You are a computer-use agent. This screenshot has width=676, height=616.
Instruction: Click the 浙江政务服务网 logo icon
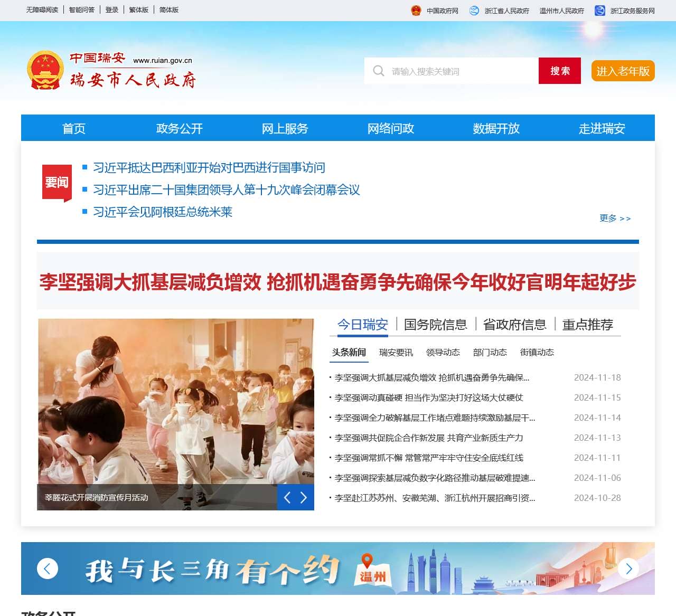click(600, 11)
